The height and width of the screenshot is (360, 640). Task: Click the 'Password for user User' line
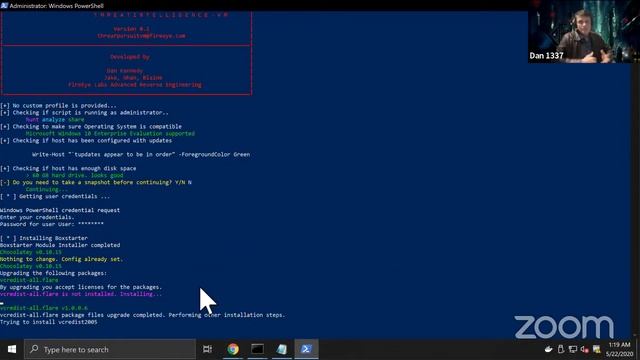(x=52, y=224)
